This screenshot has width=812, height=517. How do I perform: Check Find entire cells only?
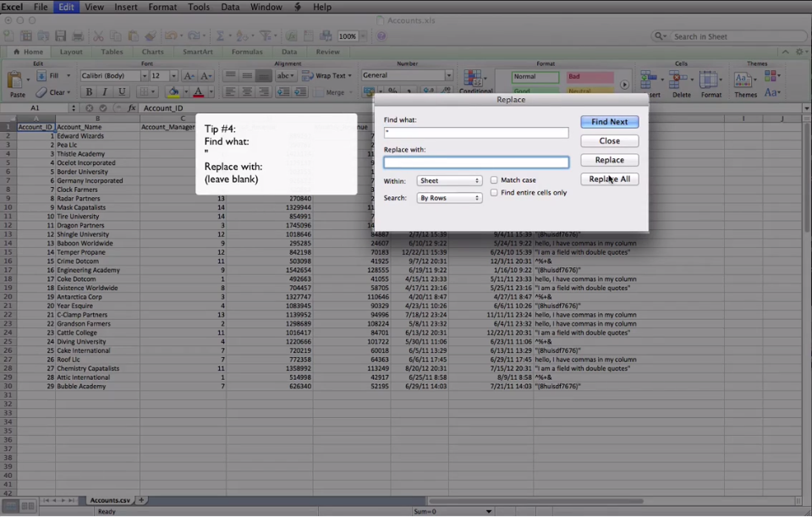[494, 192]
